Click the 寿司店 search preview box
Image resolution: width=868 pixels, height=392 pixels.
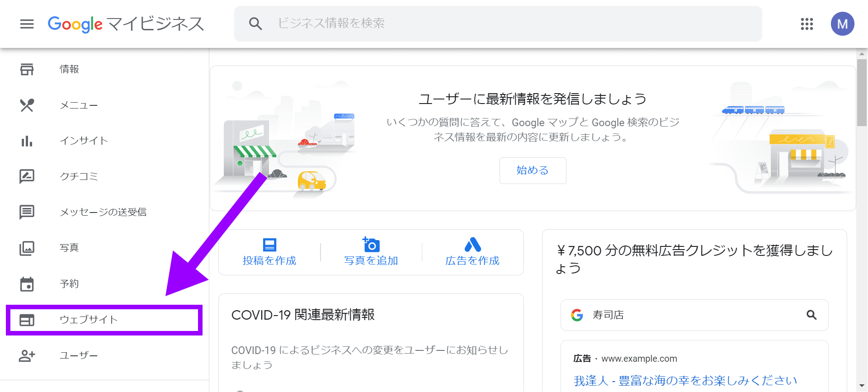pos(694,315)
